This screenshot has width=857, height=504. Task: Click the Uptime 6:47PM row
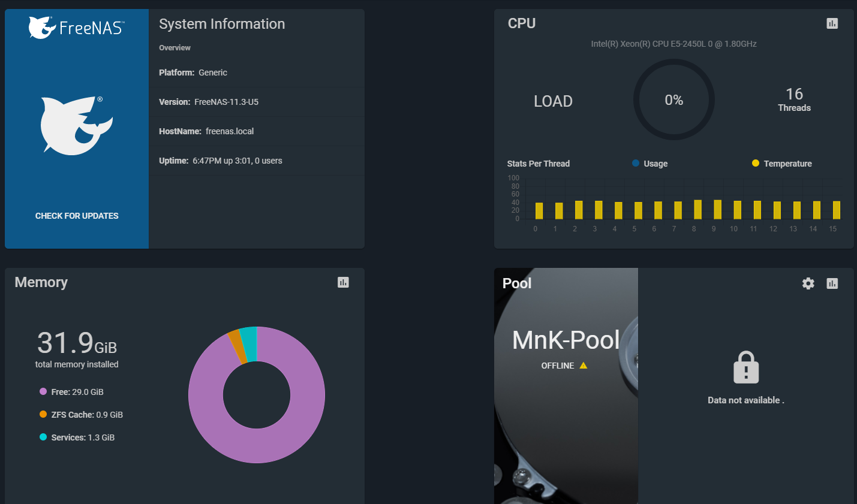click(257, 161)
